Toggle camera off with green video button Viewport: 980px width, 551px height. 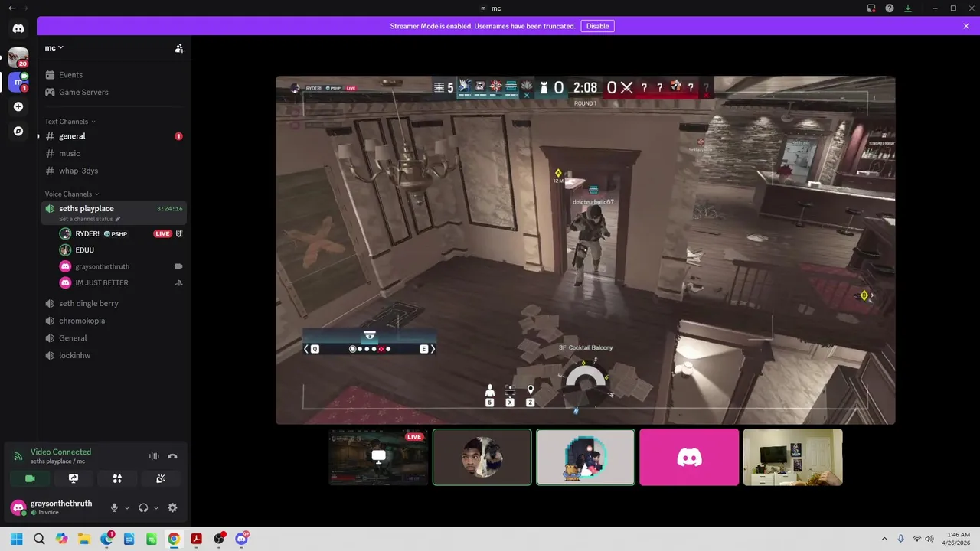pos(30,478)
